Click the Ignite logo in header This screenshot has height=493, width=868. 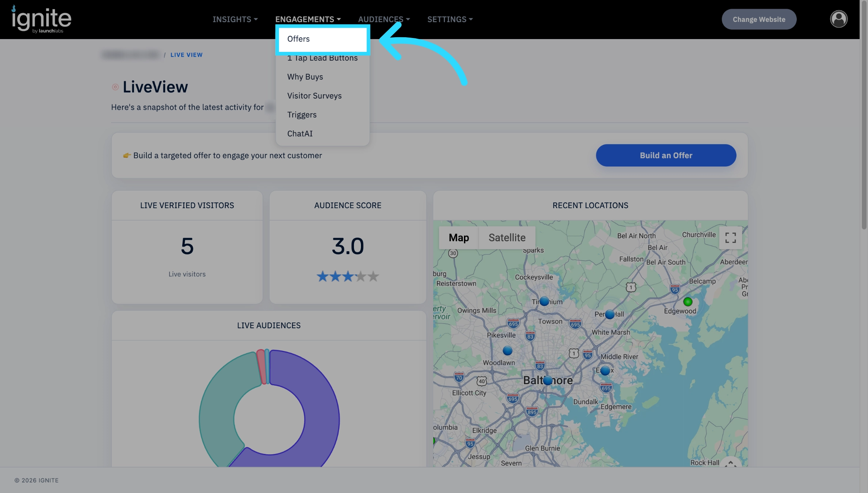pyautogui.click(x=41, y=19)
